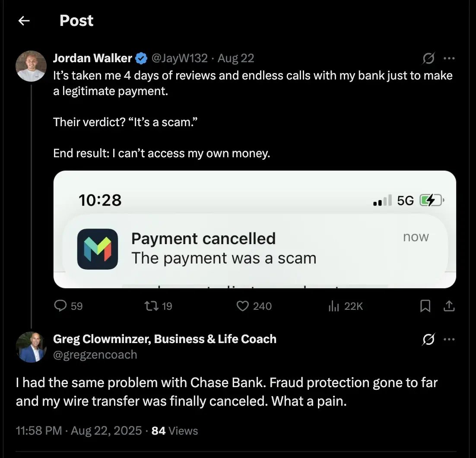Bookmark Jordan Walker's post

pos(425,306)
